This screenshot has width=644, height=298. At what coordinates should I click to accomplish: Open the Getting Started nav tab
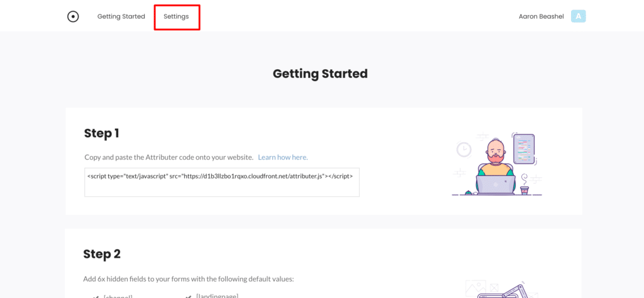click(x=121, y=17)
